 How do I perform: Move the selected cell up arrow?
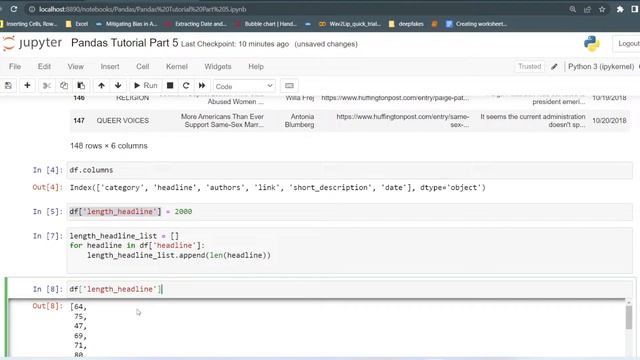click(x=101, y=86)
